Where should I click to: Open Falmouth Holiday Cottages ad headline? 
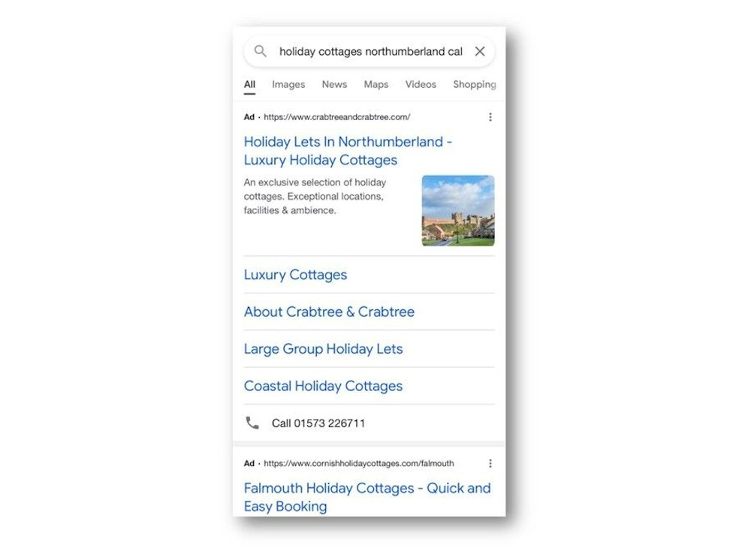[367, 497]
